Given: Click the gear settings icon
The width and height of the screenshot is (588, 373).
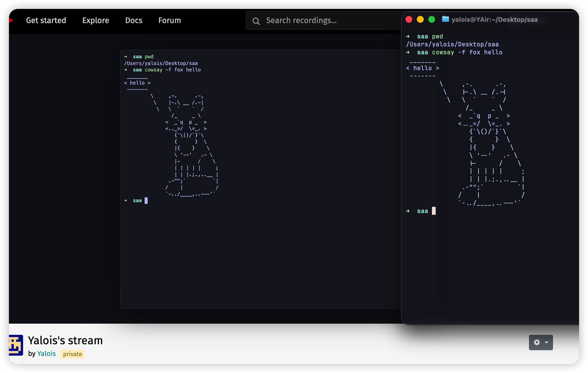Looking at the screenshot, I should point(537,342).
